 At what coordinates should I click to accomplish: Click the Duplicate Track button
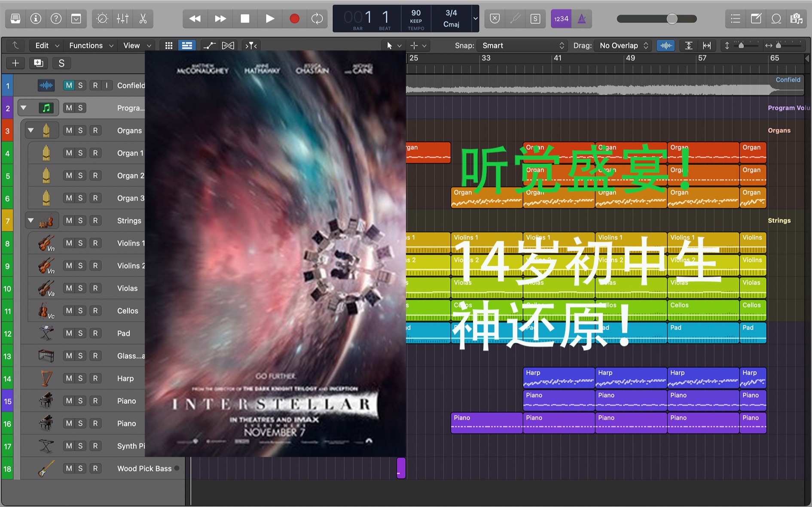38,63
